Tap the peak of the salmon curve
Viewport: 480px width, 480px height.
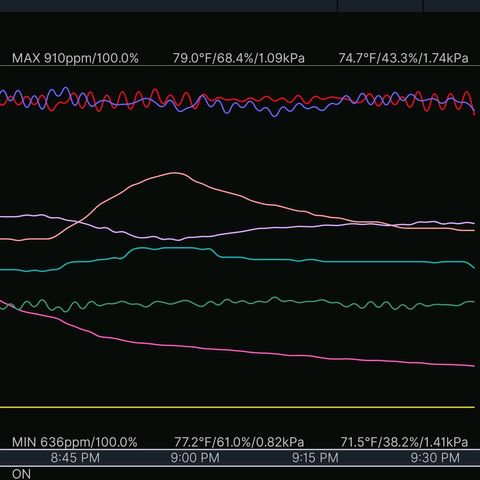pyautogui.click(x=175, y=173)
